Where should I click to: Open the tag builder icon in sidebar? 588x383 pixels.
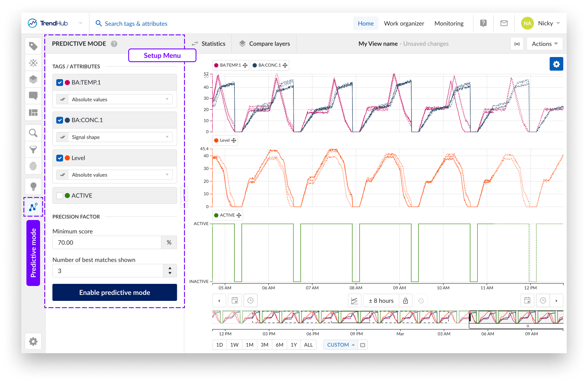(x=33, y=63)
